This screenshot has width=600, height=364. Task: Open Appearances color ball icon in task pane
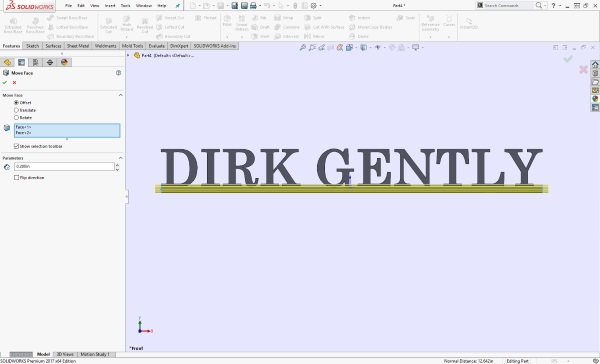coord(595,99)
